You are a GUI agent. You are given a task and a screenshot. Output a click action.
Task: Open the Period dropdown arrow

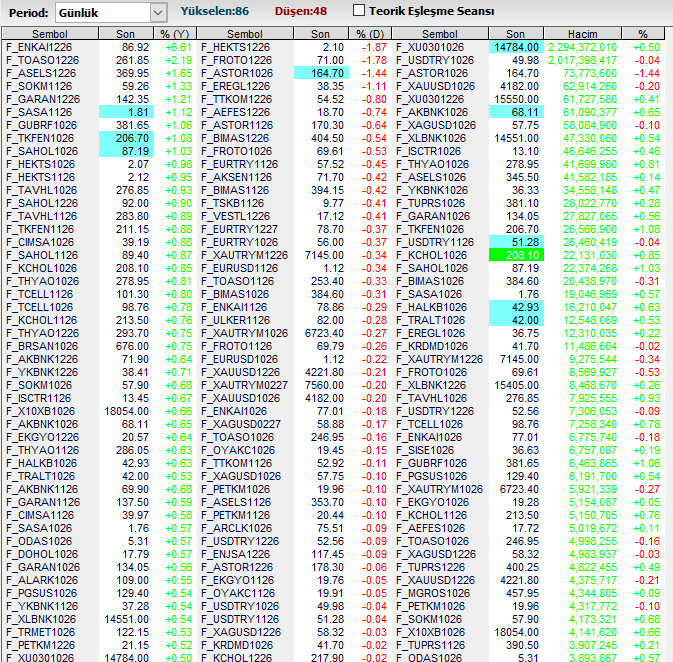pyautogui.click(x=158, y=13)
